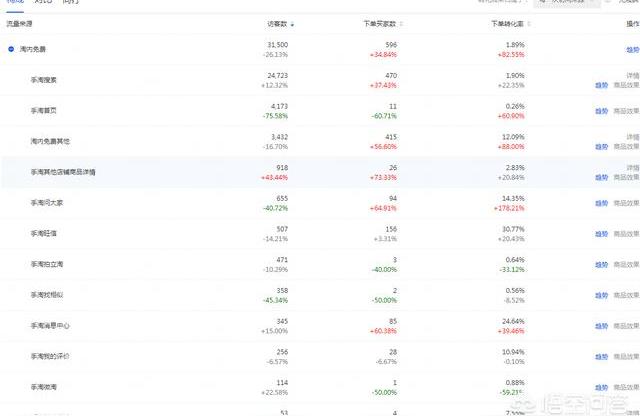Open 商品效果 for 手淘旺信 row
Viewport: 640px width, 416px height.
point(627,234)
